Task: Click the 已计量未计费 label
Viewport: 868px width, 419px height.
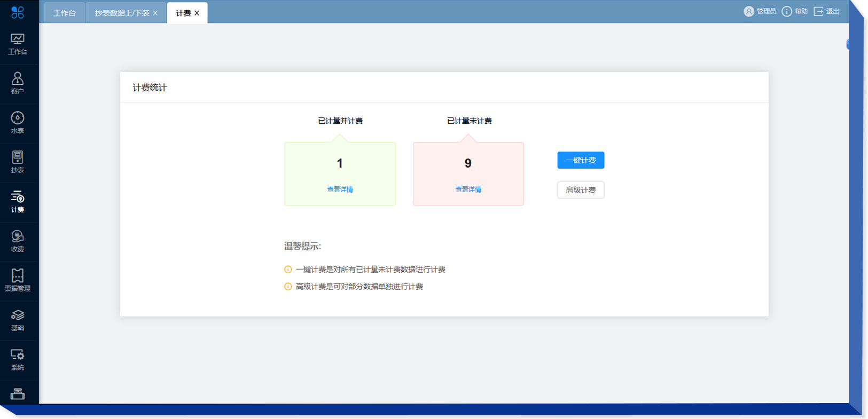Action: click(469, 121)
